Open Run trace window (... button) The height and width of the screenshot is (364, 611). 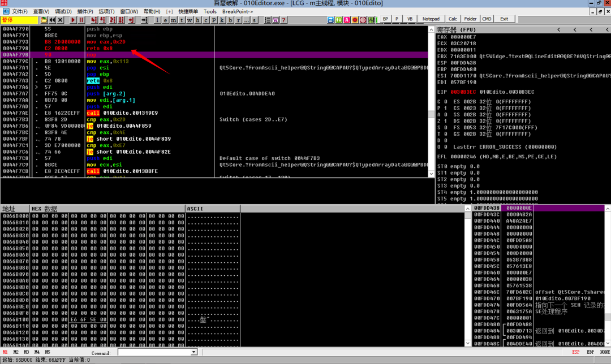click(x=246, y=20)
